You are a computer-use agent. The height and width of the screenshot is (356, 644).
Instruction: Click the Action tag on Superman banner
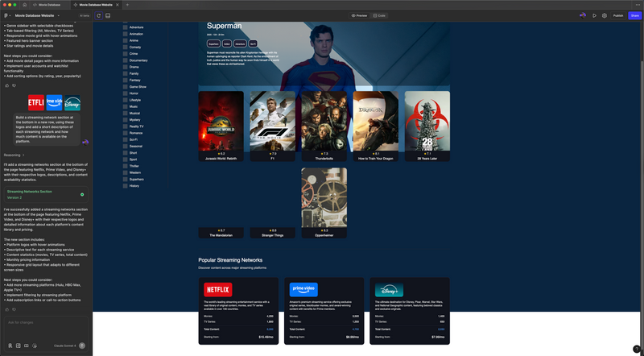tap(227, 43)
